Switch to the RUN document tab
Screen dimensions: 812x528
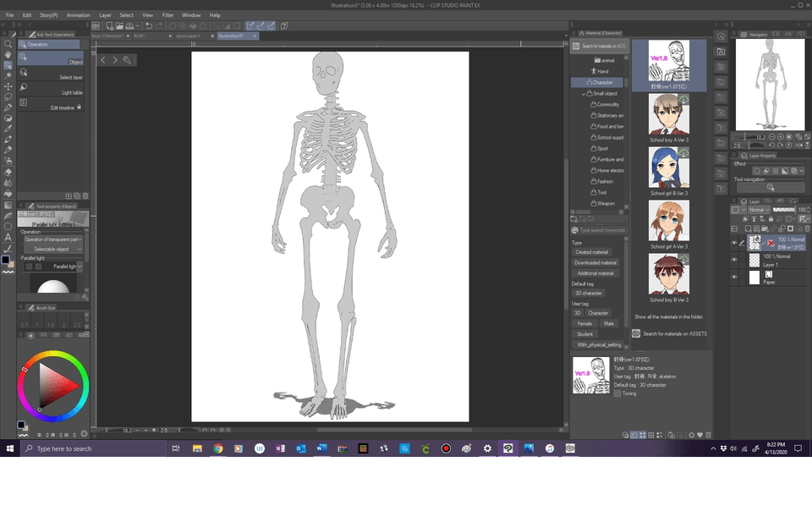140,36
